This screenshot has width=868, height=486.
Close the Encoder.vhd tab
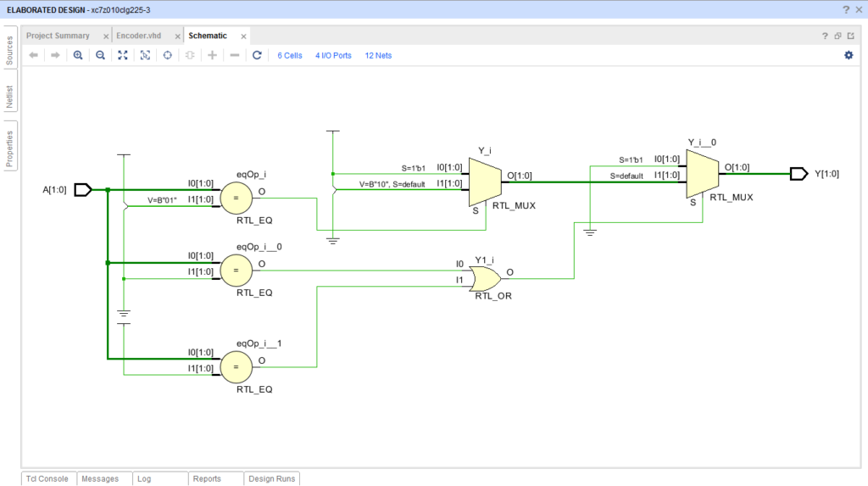(178, 36)
